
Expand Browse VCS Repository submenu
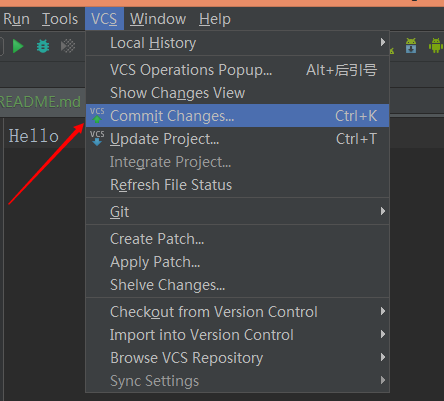click(x=237, y=358)
